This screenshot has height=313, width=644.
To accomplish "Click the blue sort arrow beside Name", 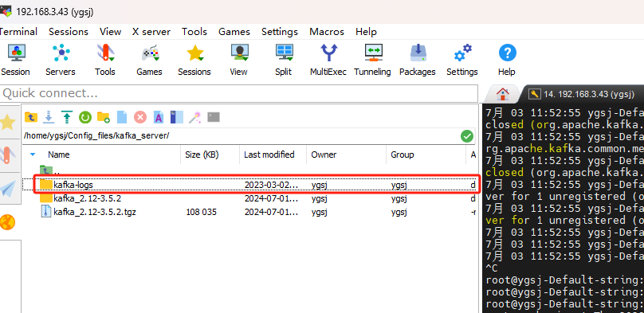I will click(x=33, y=155).
